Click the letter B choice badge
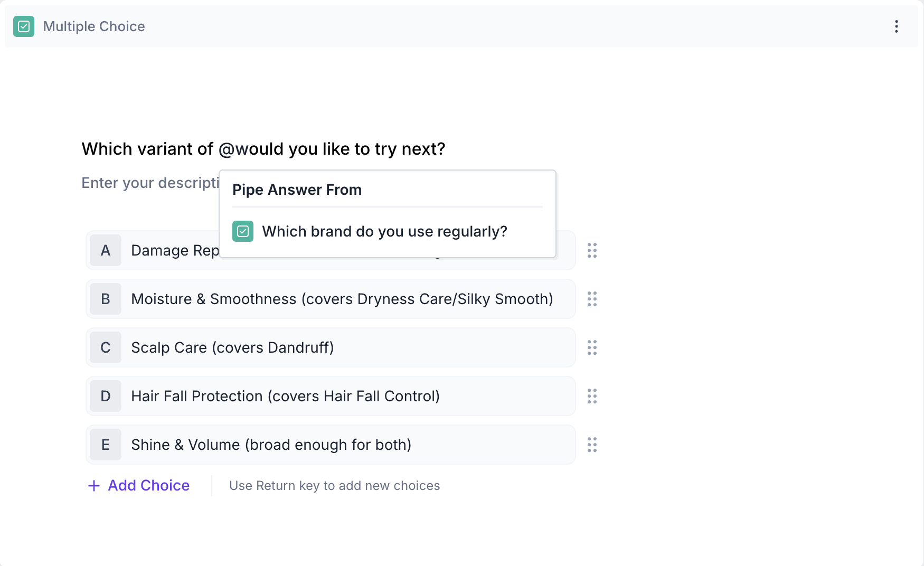The width and height of the screenshot is (924, 566). 106,299
